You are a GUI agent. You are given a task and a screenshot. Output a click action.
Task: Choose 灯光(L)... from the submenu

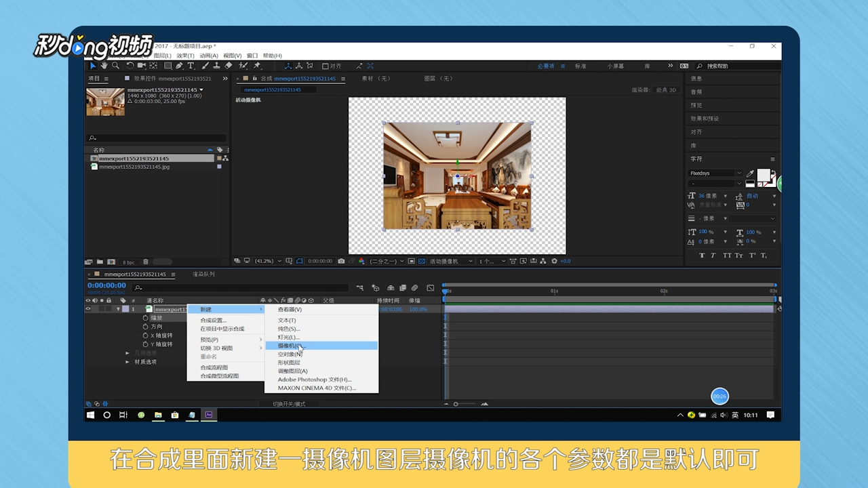click(x=321, y=337)
